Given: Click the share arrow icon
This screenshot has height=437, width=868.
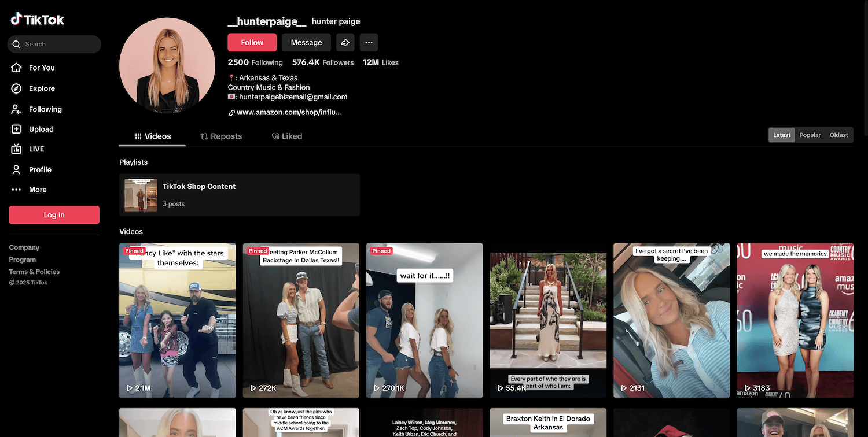Looking at the screenshot, I should click(x=345, y=42).
